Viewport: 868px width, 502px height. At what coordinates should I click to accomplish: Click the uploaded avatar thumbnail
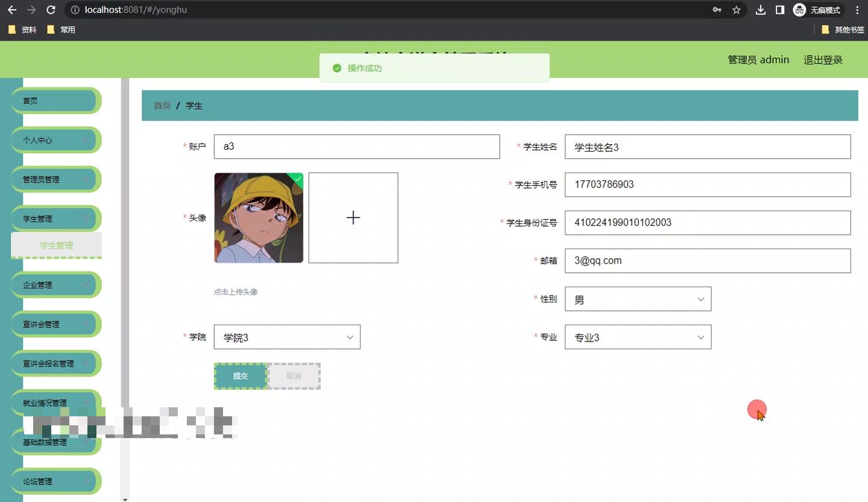259,218
